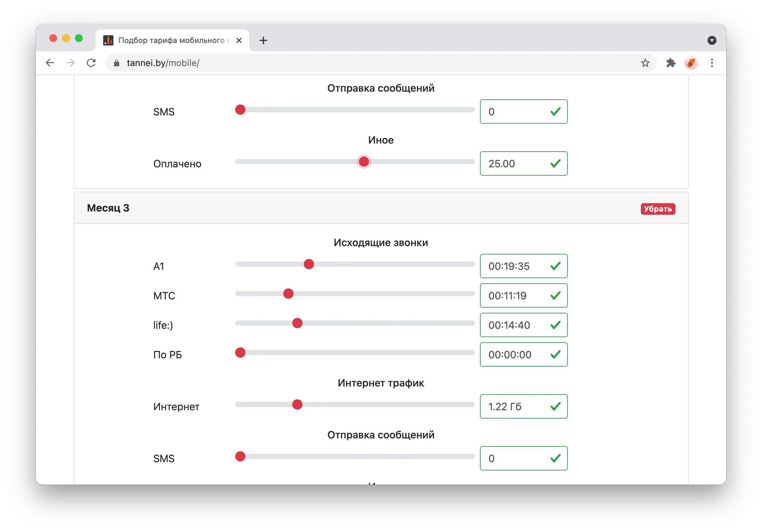762x532 pixels.
Task: Bookmark this page with the star icon
Action: click(645, 63)
